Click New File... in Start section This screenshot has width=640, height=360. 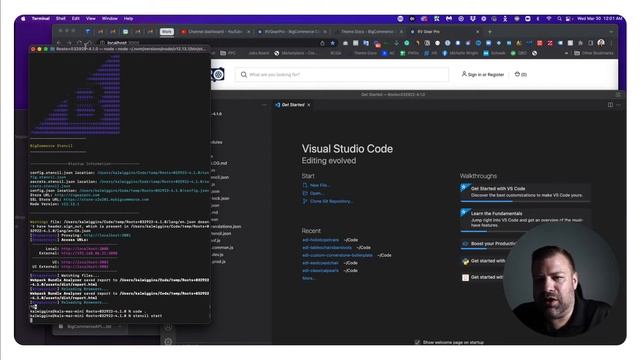(x=316, y=185)
